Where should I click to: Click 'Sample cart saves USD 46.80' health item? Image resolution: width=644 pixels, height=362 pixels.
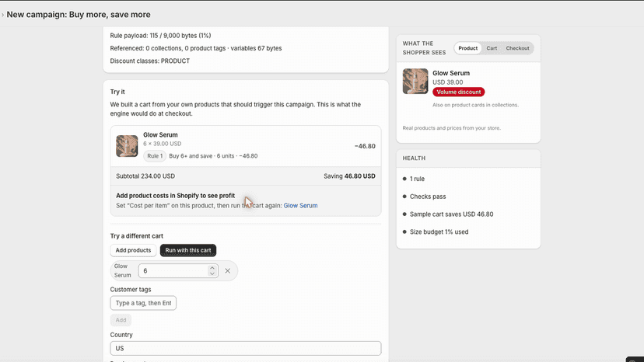tap(451, 214)
